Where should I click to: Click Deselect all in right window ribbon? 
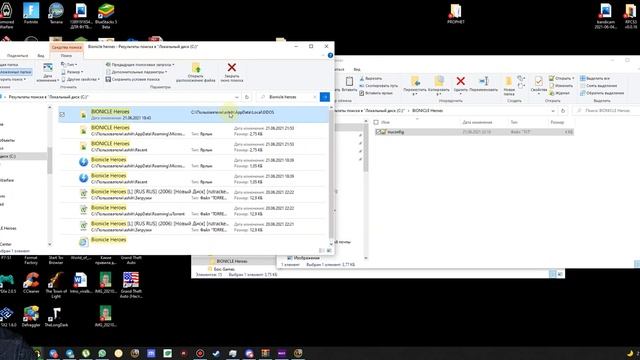click(x=598, y=86)
